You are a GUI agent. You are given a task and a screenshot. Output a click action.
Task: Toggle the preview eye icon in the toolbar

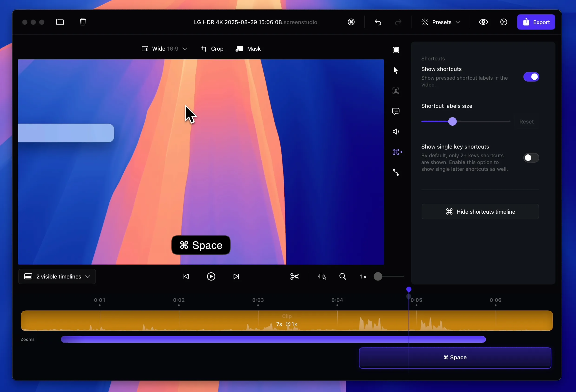pos(483,22)
